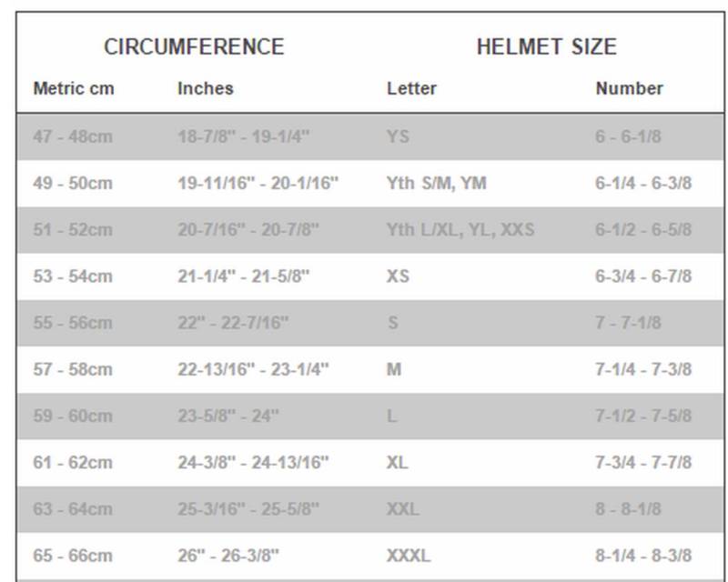
Task: Click the CIRCUMFERENCE heading
Action: tap(194, 47)
